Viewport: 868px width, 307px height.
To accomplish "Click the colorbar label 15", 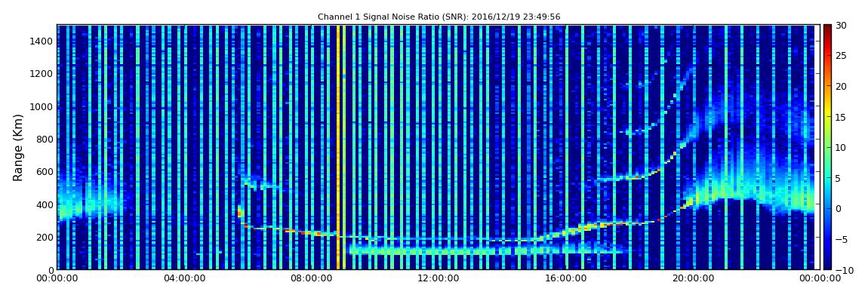I will click(842, 117).
